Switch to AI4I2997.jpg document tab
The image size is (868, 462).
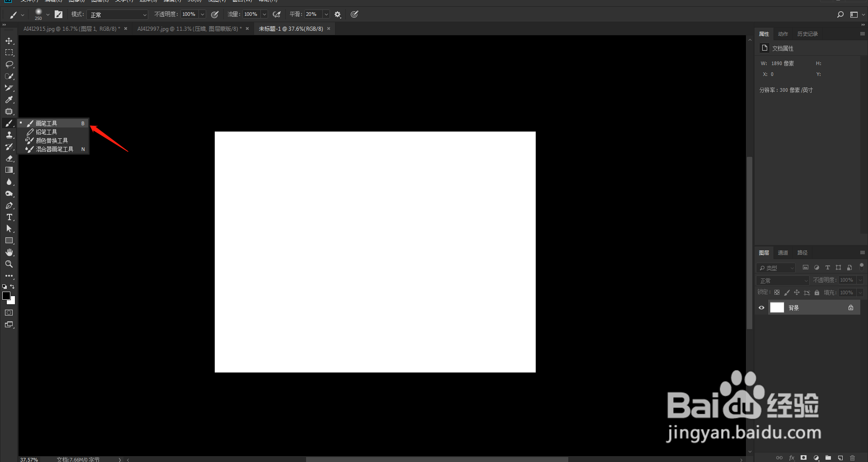click(189, 29)
